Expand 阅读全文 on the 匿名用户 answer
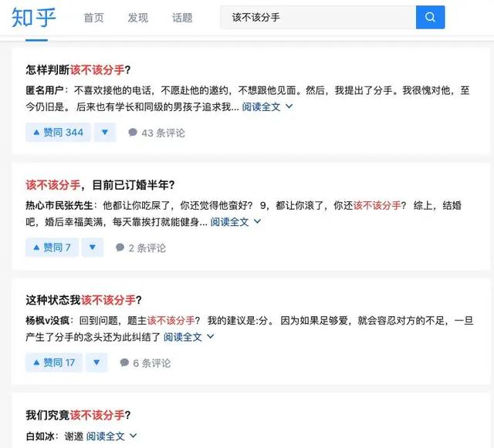Screen dimensions: 494x448 coord(267,106)
